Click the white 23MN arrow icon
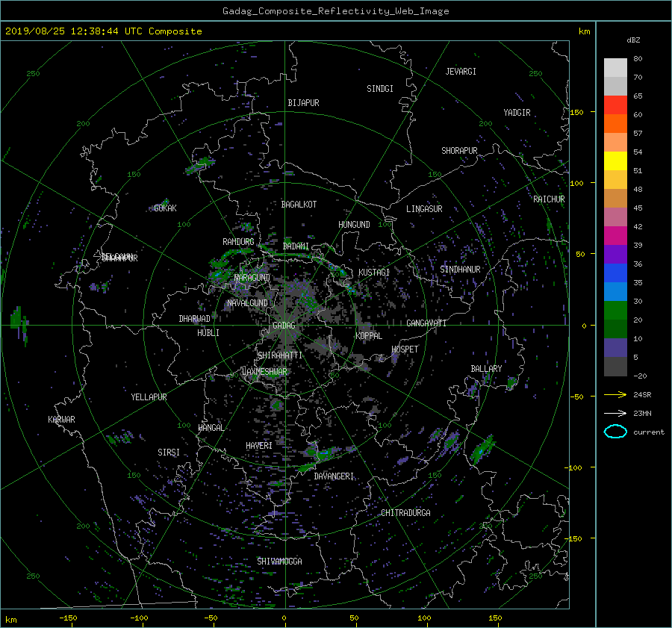The image size is (672, 628). [615, 413]
